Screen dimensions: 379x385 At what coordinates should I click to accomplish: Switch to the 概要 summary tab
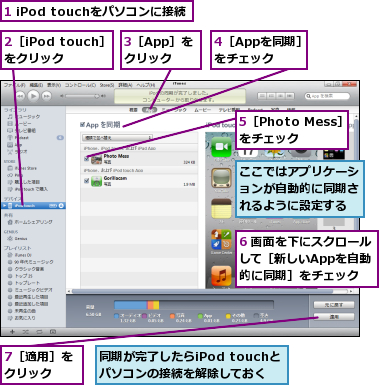pyautogui.click(x=133, y=110)
